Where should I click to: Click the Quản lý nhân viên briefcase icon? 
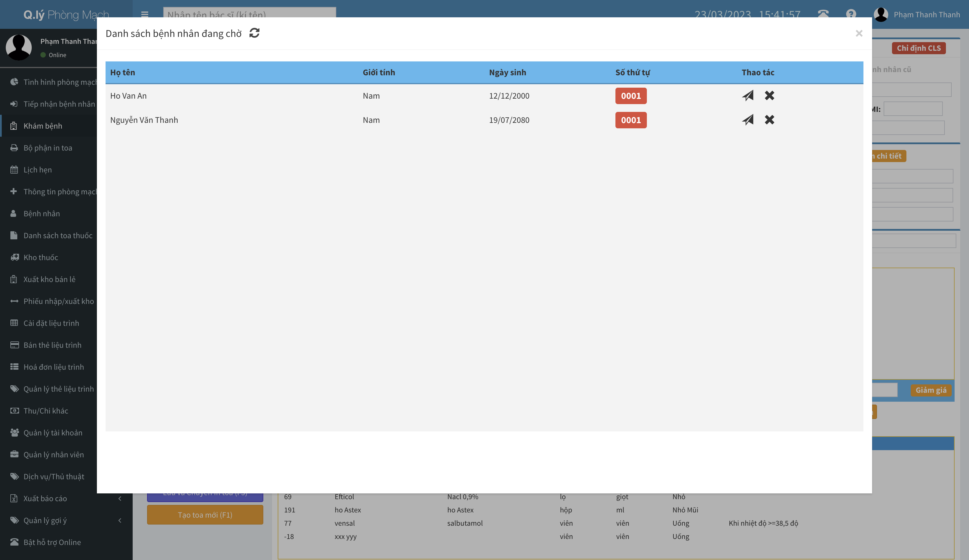click(14, 454)
